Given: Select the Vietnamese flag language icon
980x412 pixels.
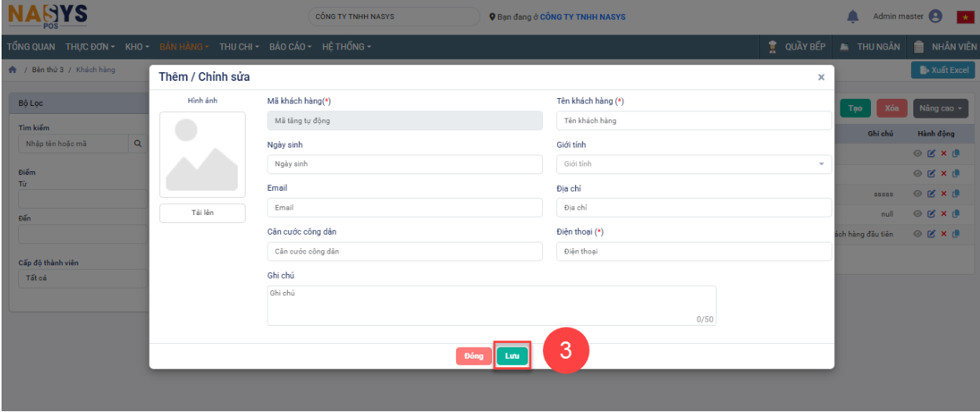Looking at the screenshot, I should pos(964,16).
